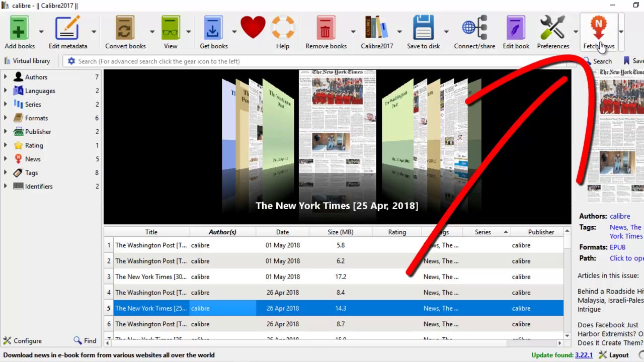Screen dimensions: 644x362
Task: Click the Find button in tag browser
Action: (85, 340)
